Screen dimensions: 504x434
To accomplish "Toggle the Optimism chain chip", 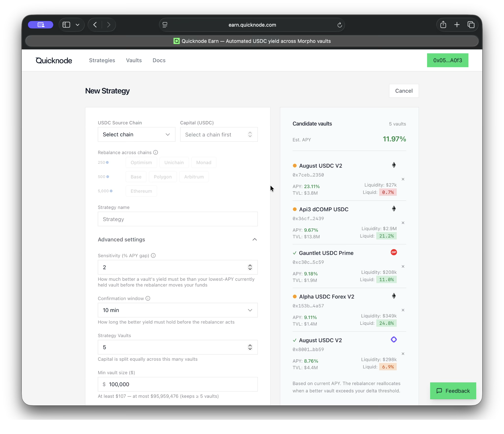I will (x=141, y=163).
